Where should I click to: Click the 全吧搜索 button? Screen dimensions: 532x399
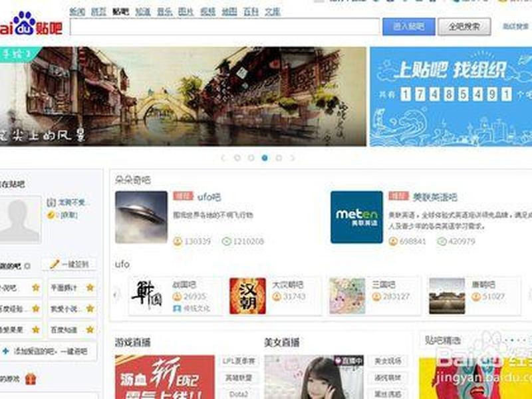[x=464, y=27]
